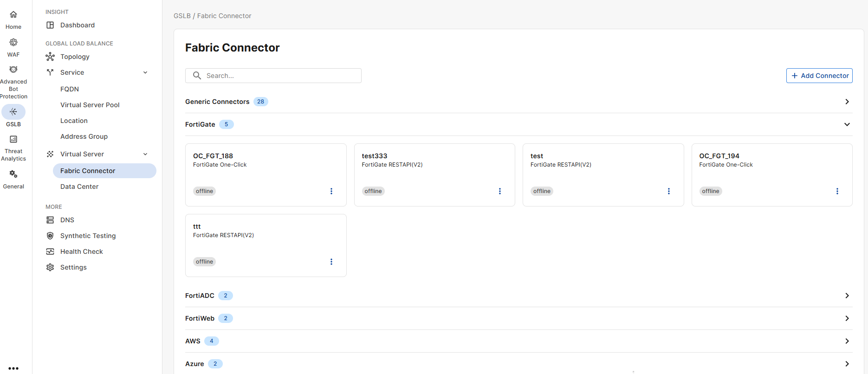
Task: Open Threat Analytics in the sidebar
Action: point(13,140)
